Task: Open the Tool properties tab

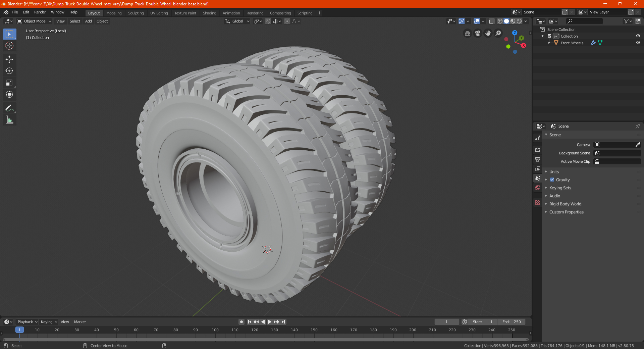Action: (538, 138)
